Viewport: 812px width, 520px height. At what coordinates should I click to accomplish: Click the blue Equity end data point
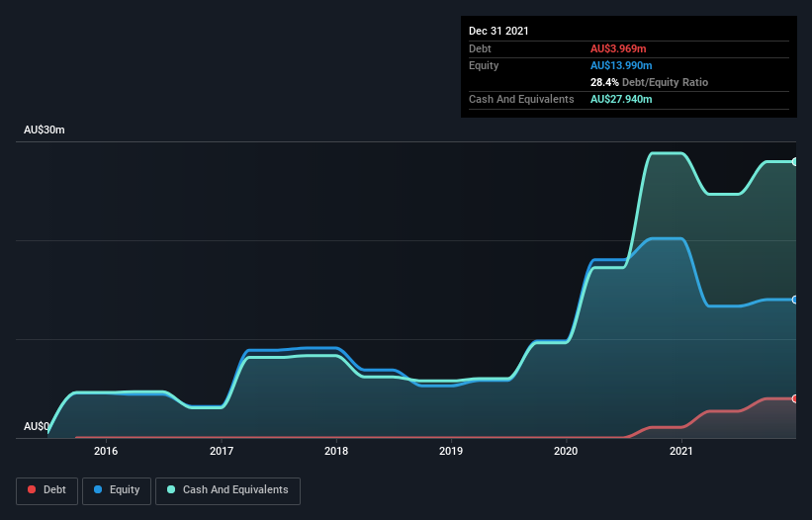(795, 300)
